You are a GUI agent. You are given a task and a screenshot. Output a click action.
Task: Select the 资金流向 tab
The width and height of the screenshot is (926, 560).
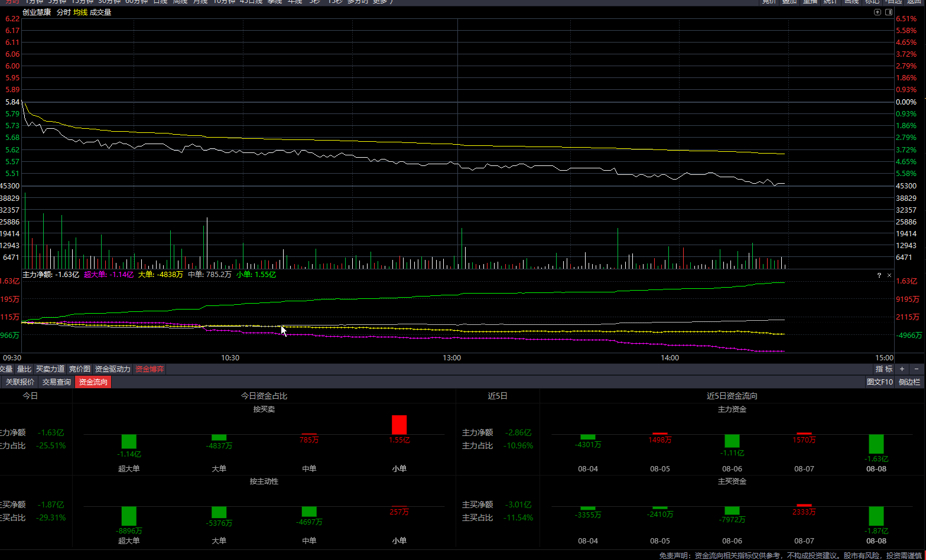click(93, 382)
